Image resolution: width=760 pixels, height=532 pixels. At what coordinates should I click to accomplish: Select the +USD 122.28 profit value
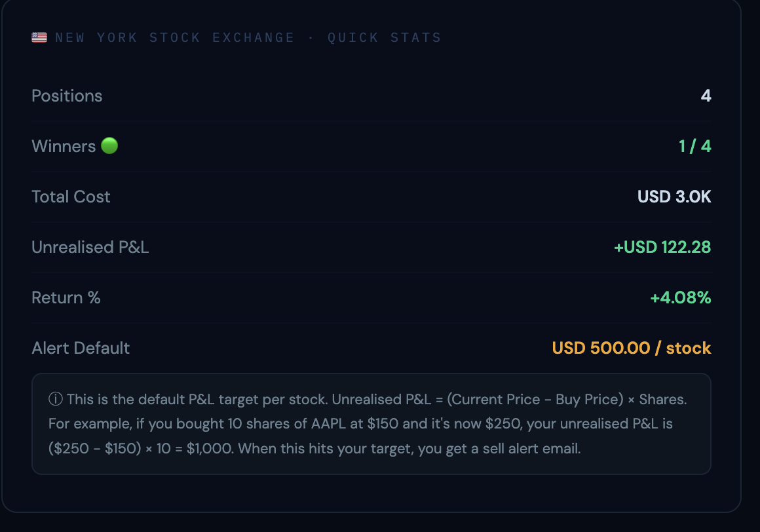coord(662,247)
